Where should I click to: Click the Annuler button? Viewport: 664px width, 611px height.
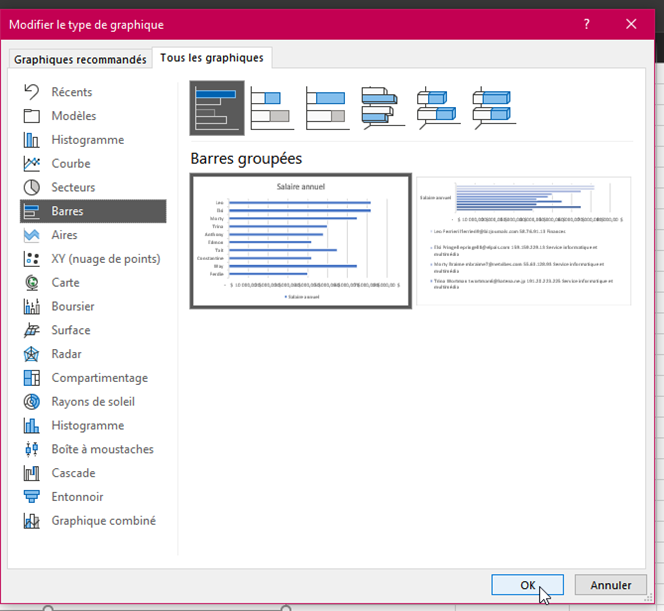tap(610, 585)
